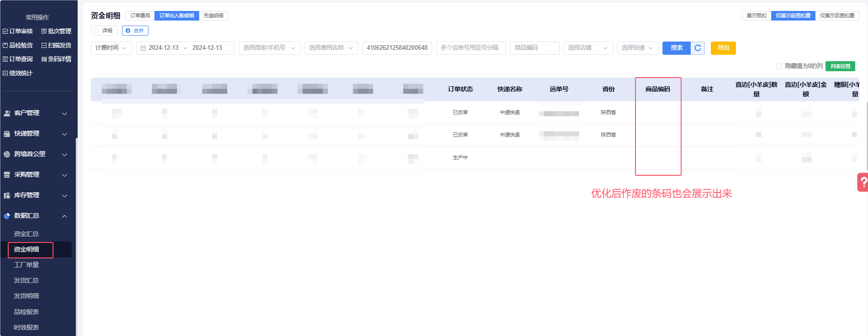Open 时效报表 in the sidebar
This screenshot has width=868, height=336.
[x=26, y=327]
